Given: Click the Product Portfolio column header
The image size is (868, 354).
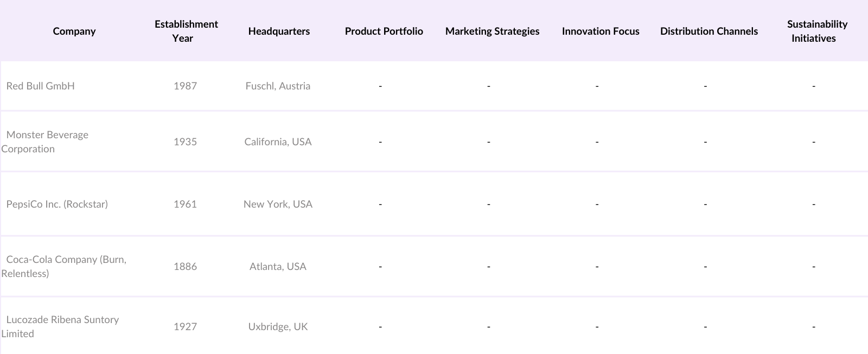Looking at the screenshot, I should pos(384,31).
